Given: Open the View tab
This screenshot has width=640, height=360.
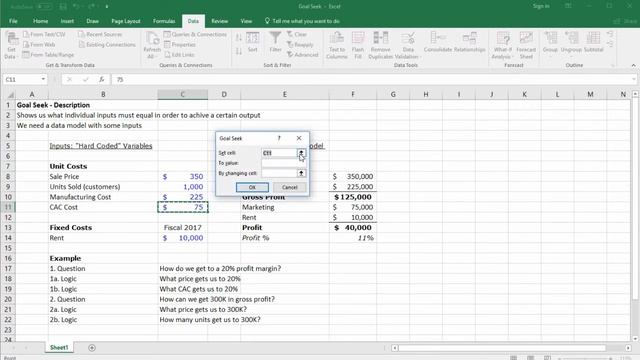Looking at the screenshot, I should 246,21.
